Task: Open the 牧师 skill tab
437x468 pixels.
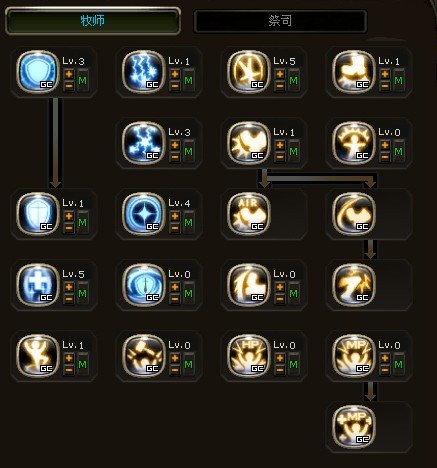Action: [x=93, y=21]
